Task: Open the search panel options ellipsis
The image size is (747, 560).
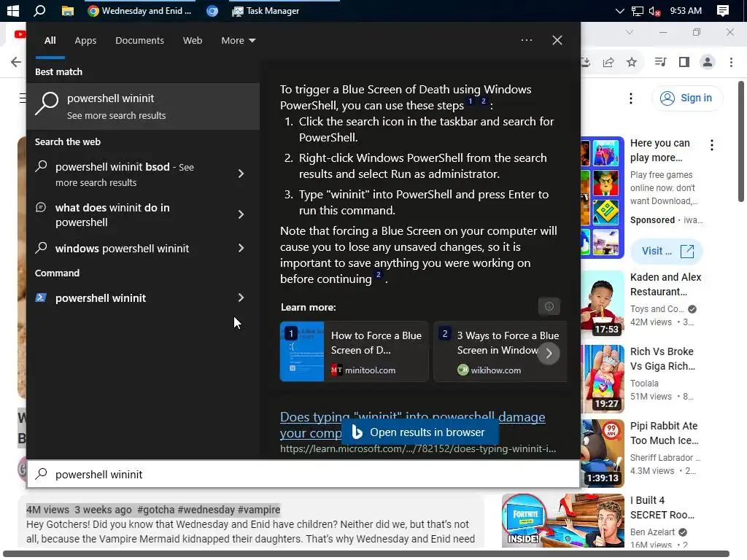Action: [x=527, y=40]
